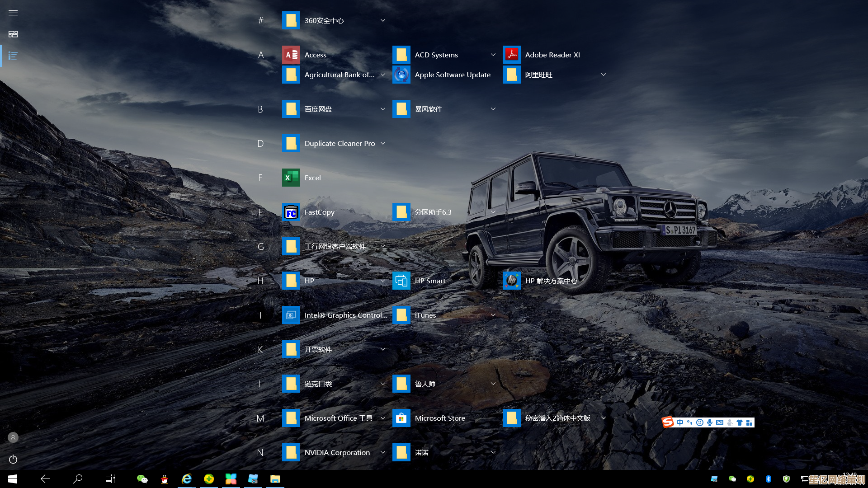Open the colorful pinwheel taskbar app

pyautogui.click(x=231, y=479)
